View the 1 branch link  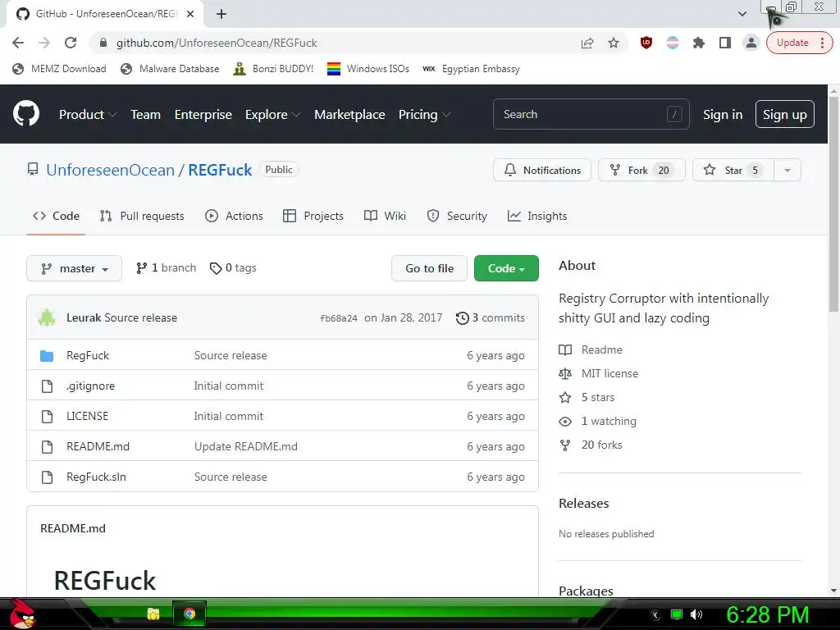click(x=166, y=268)
